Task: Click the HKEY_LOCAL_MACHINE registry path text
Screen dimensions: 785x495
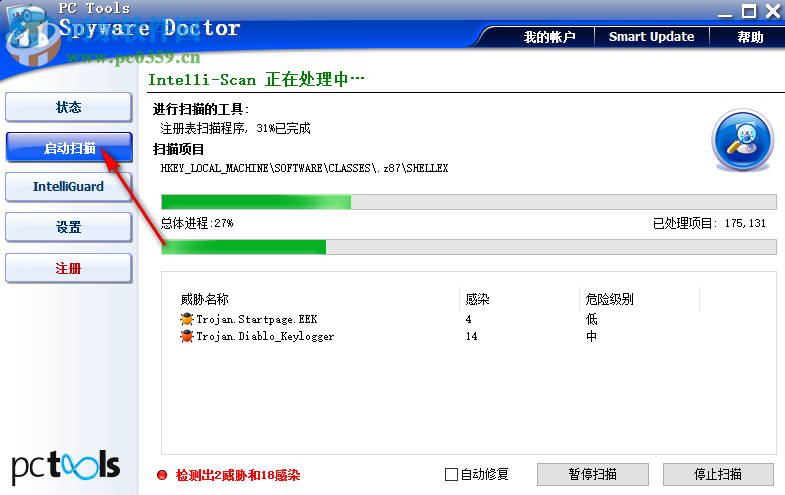Action: (x=304, y=168)
